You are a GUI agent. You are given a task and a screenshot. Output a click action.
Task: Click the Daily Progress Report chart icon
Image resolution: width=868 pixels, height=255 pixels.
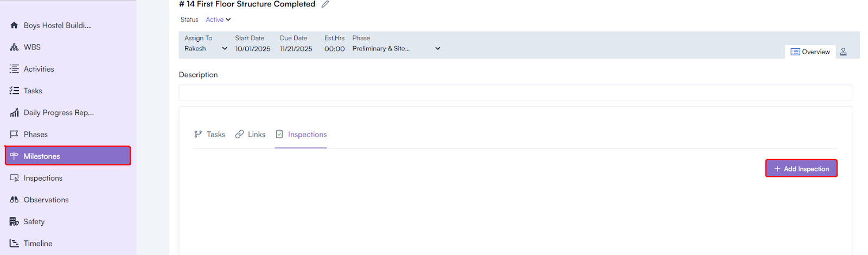[x=14, y=113]
